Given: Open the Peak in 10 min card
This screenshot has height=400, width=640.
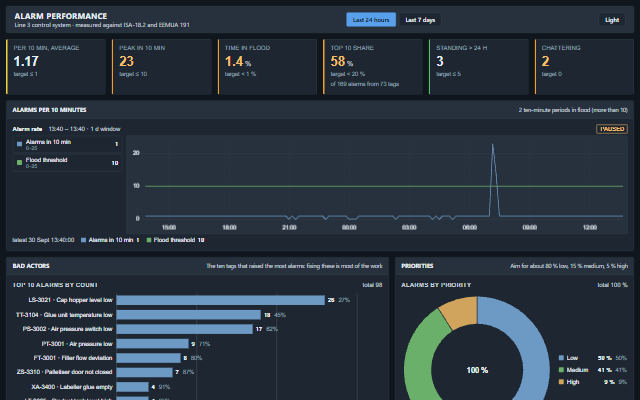Looking at the screenshot, I should (162, 67).
